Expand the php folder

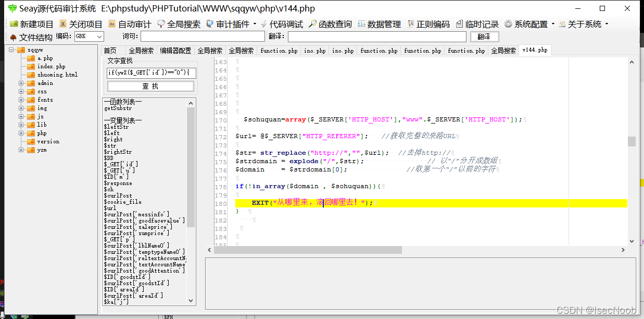[x=21, y=133]
